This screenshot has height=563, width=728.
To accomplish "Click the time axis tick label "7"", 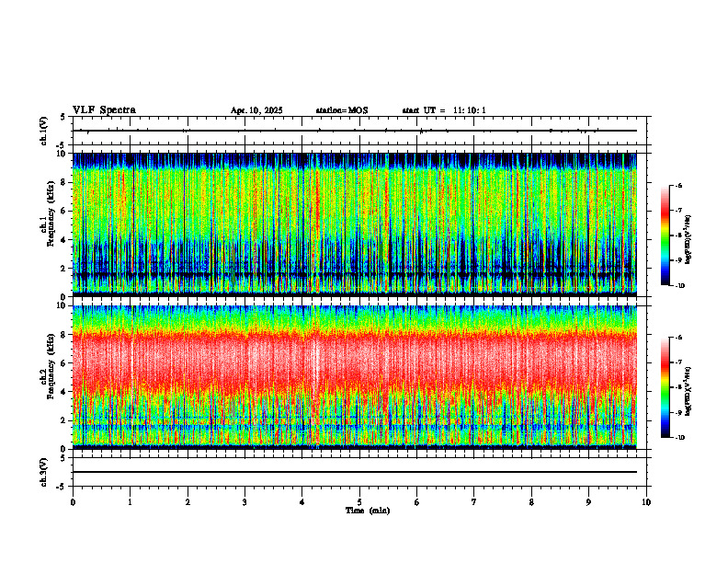I will tap(474, 502).
